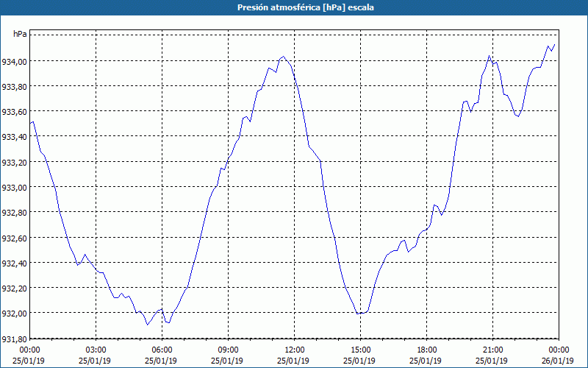Click the pressure curve minimum at 15:00
The height and width of the screenshot is (368, 588).
[359, 314]
